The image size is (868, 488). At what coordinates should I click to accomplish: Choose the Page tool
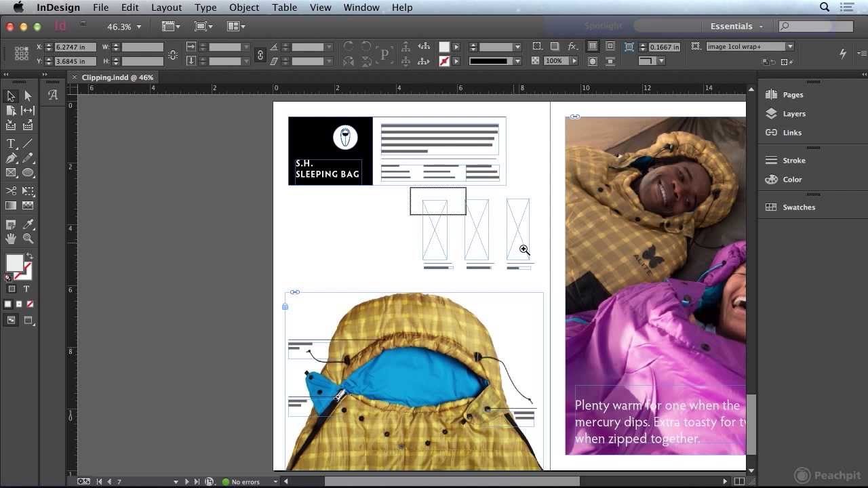coord(11,110)
